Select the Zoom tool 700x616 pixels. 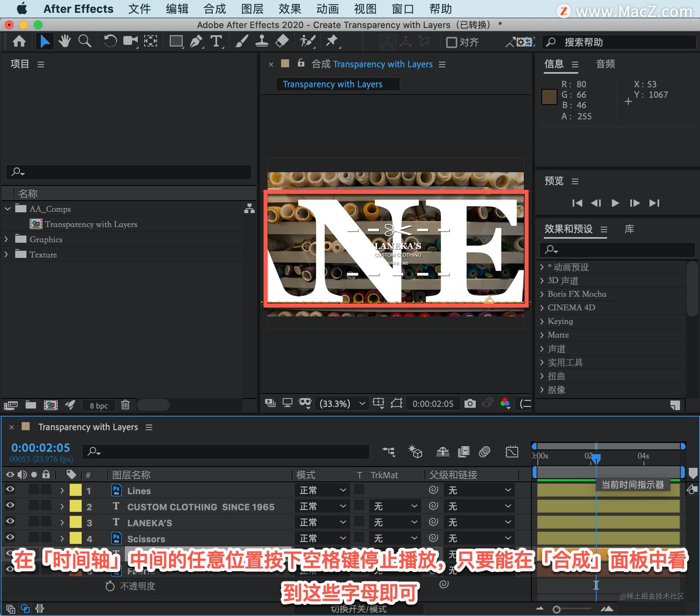(84, 41)
